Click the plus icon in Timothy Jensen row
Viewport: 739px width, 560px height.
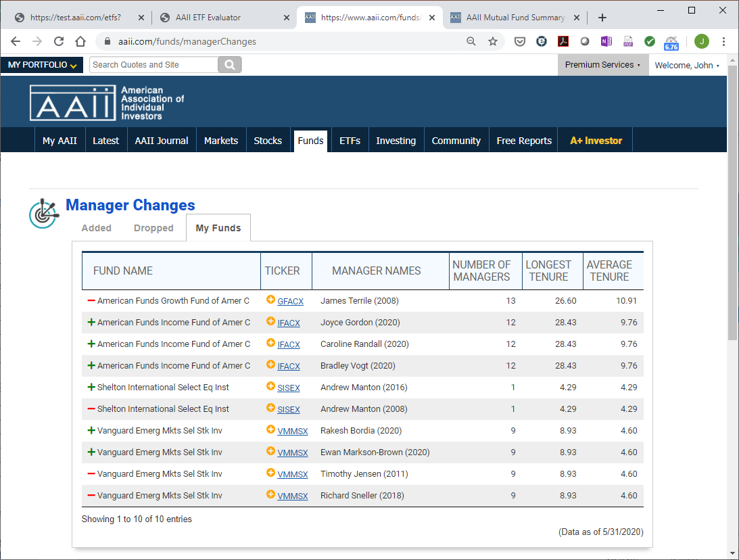point(270,473)
